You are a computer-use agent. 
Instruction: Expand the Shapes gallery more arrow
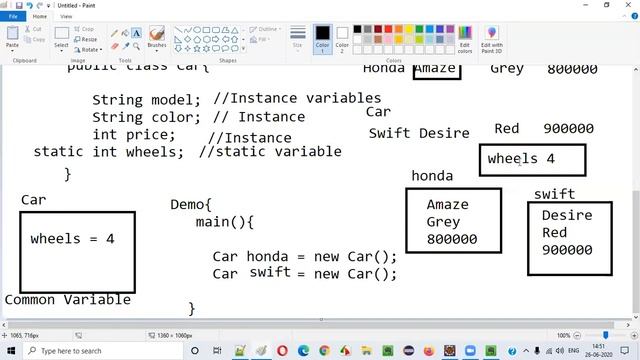(243, 49)
